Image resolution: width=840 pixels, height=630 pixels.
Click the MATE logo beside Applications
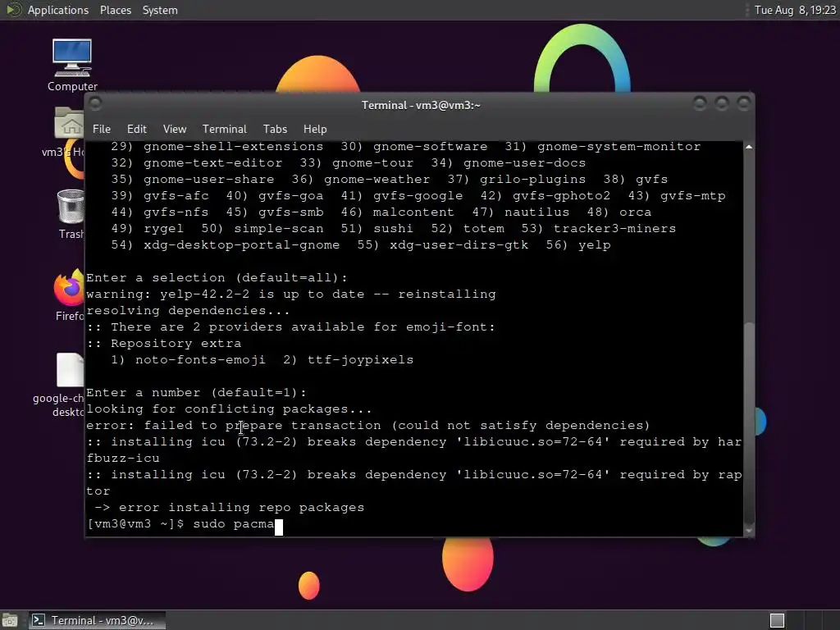coord(13,10)
